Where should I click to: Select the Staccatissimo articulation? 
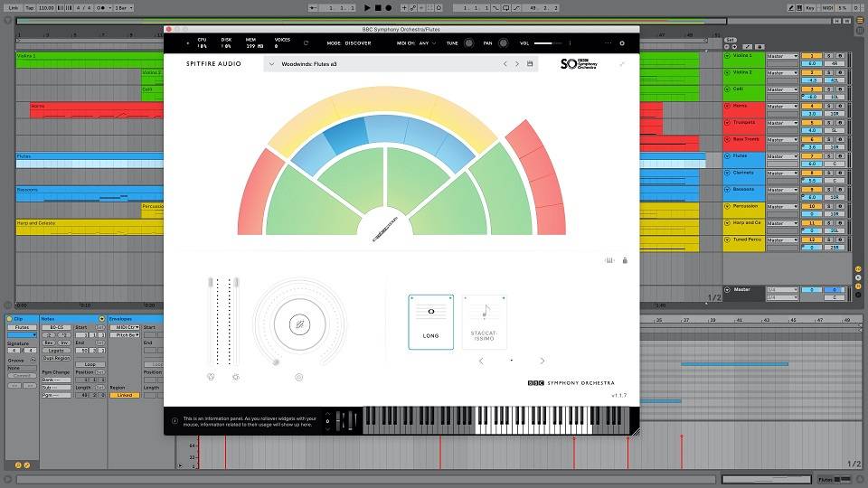tap(485, 321)
